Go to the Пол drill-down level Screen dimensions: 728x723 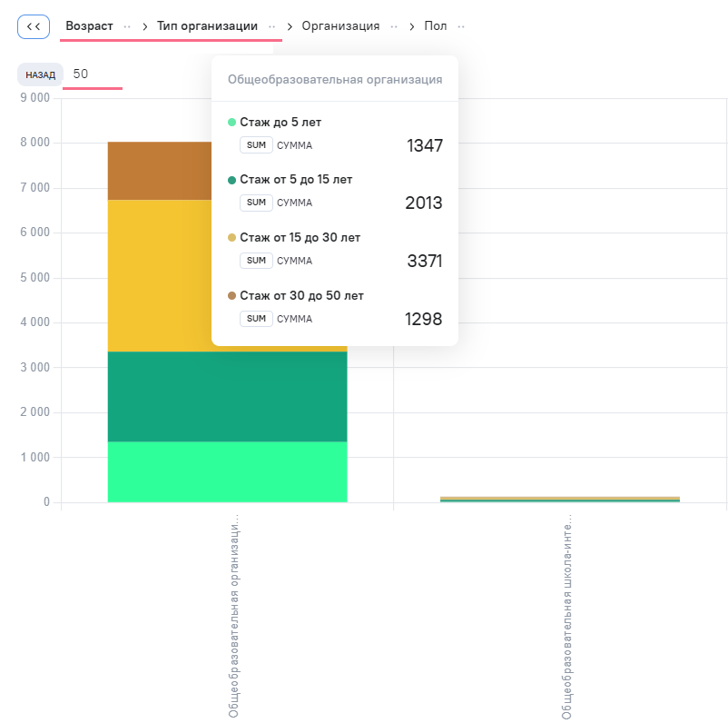(436, 26)
